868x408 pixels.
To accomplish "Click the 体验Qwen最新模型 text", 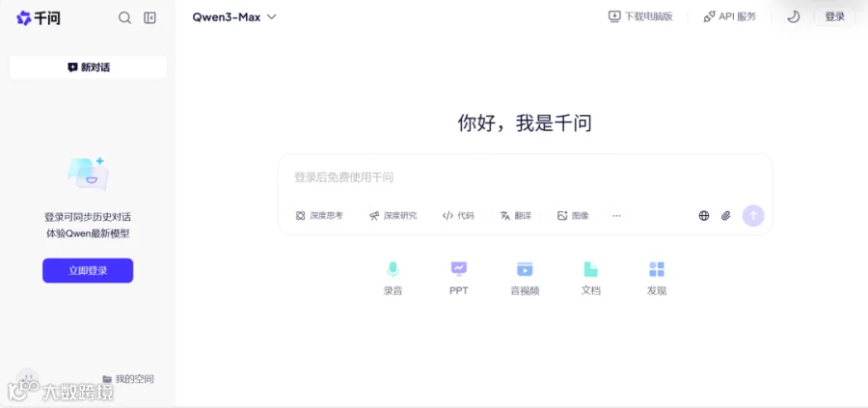I will (x=88, y=233).
